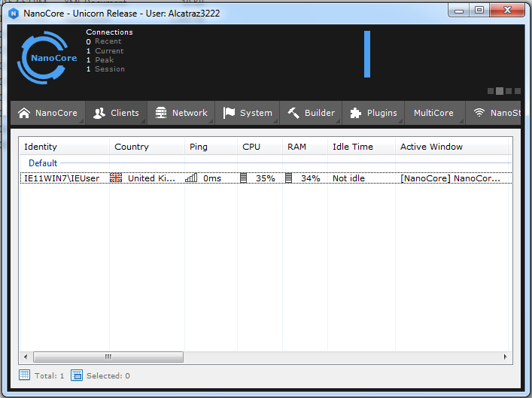Sort by the Active Window column header
The image size is (532, 398).
pos(451,147)
